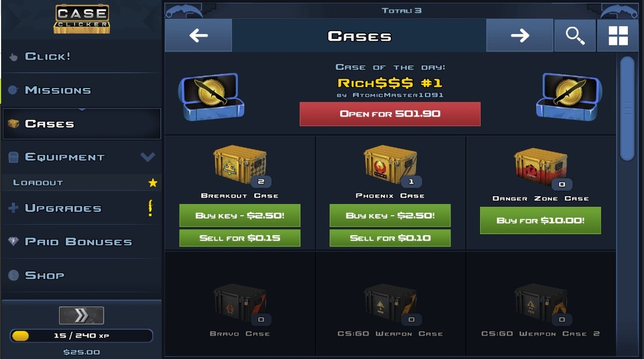The width and height of the screenshot is (644, 359).
Task: Sell Phoenix Case for $0.10
Action: point(390,238)
